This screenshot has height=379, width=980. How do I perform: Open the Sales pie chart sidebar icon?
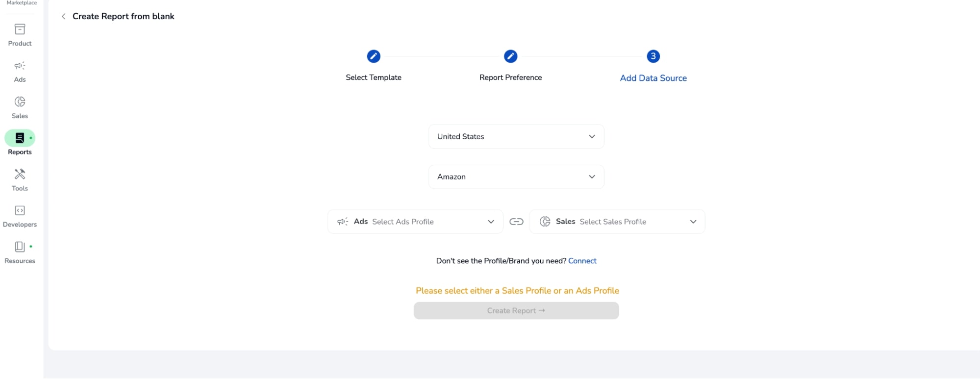[x=20, y=101]
